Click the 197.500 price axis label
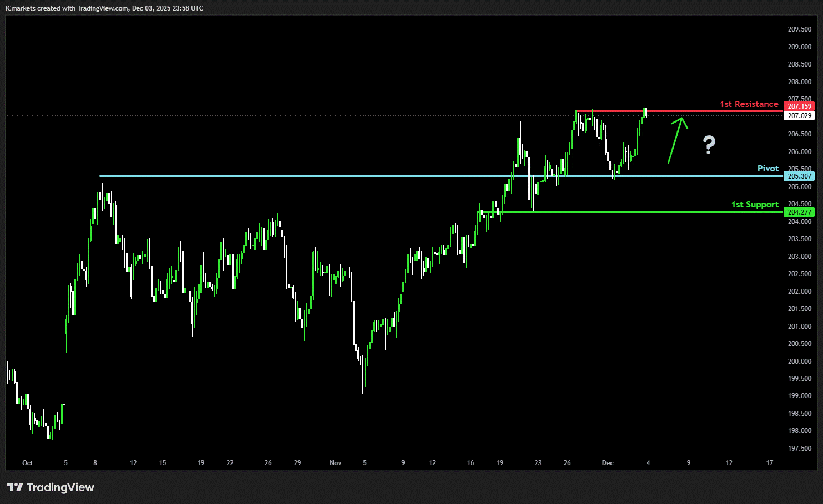 pyautogui.click(x=799, y=449)
